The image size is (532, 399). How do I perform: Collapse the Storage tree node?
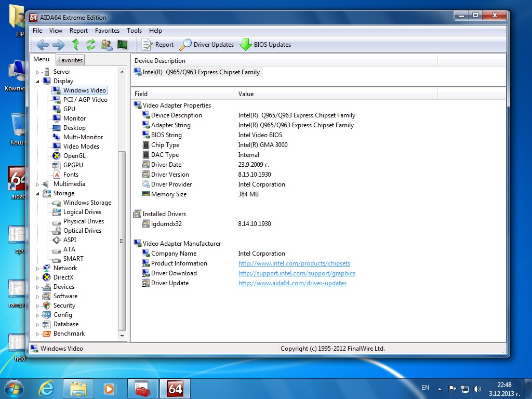point(37,194)
